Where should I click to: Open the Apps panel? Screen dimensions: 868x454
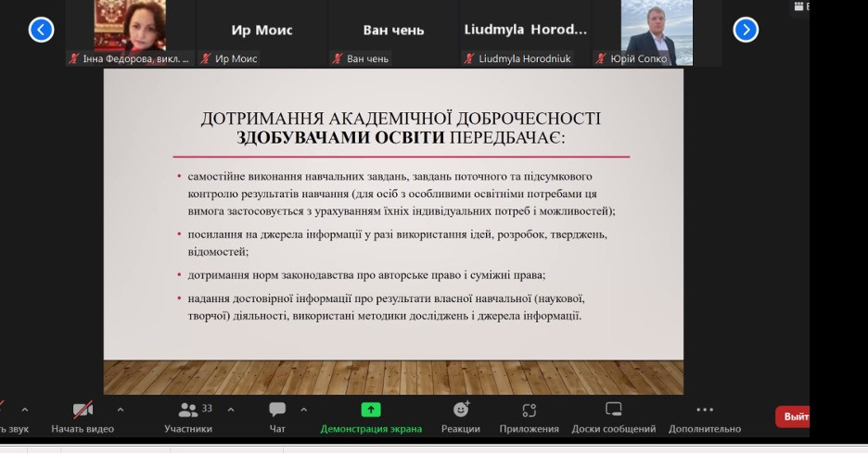pos(530,418)
